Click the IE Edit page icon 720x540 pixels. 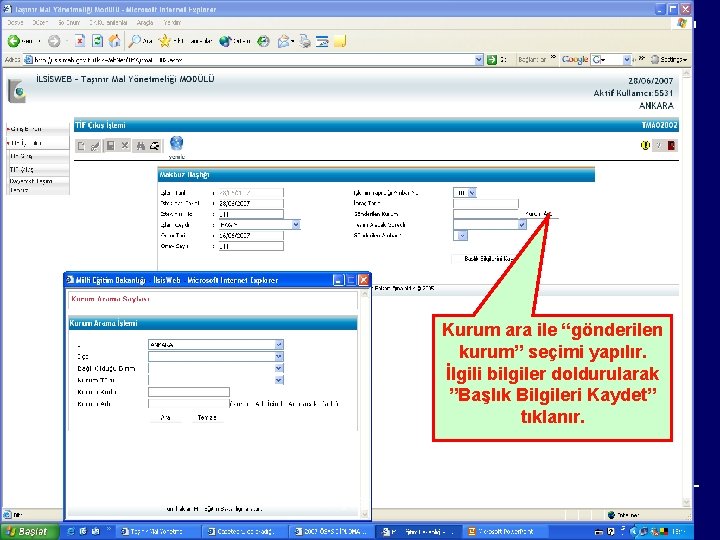pyautogui.click(x=322, y=41)
